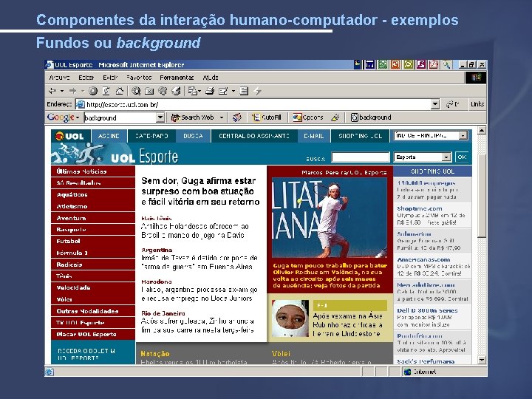532x399 pixels.
Task: Click the AutoFill button on the Google toolbar
Action: [267, 117]
